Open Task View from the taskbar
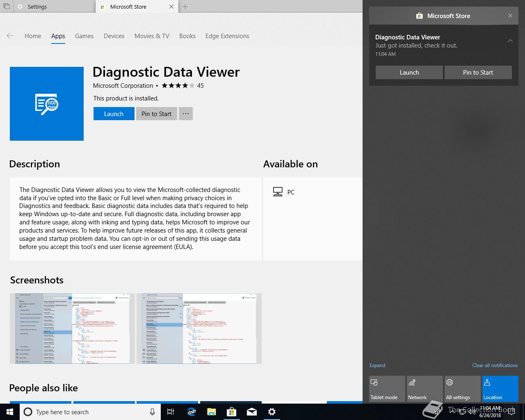 coord(171,412)
